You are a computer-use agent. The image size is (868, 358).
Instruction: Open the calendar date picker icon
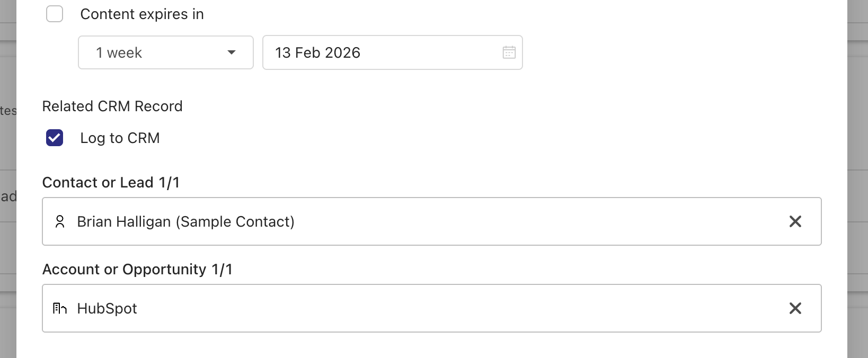[509, 52]
